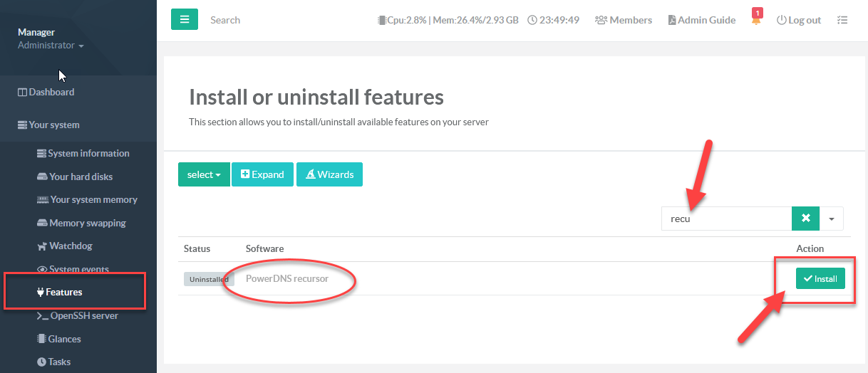868x373 pixels.
Task: Open the Admin Guide PDF link
Action: pyautogui.click(x=701, y=20)
